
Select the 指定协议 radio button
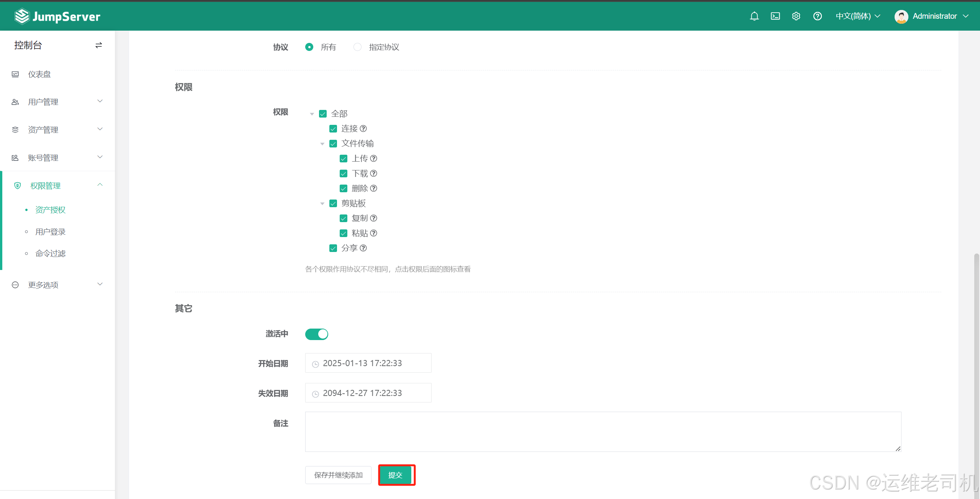357,47
